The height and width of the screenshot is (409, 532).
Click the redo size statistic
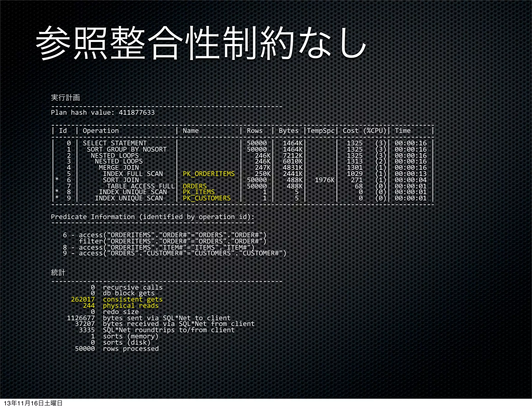[115, 312]
